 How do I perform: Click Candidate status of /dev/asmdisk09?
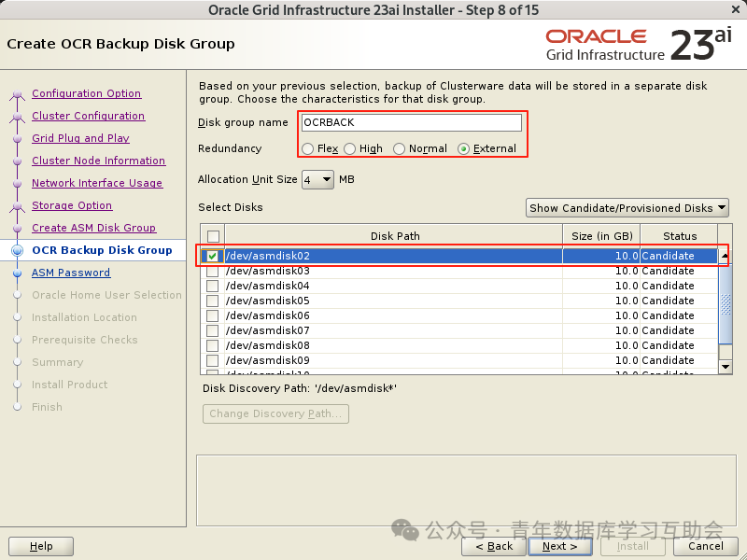pyautogui.click(x=668, y=360)
